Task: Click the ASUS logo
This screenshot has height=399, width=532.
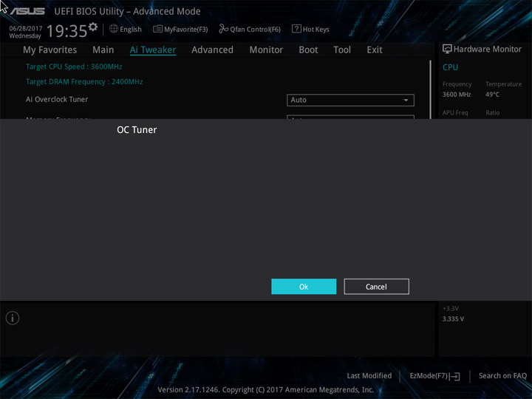Action: 27,11
